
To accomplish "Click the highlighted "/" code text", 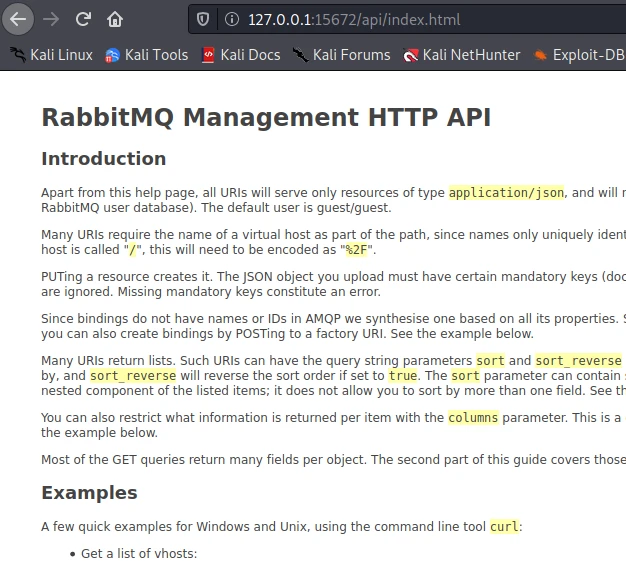I will click(133, 250).
